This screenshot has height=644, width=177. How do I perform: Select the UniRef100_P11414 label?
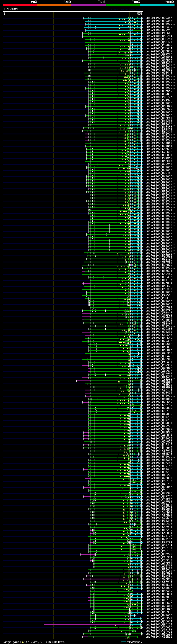159,122
